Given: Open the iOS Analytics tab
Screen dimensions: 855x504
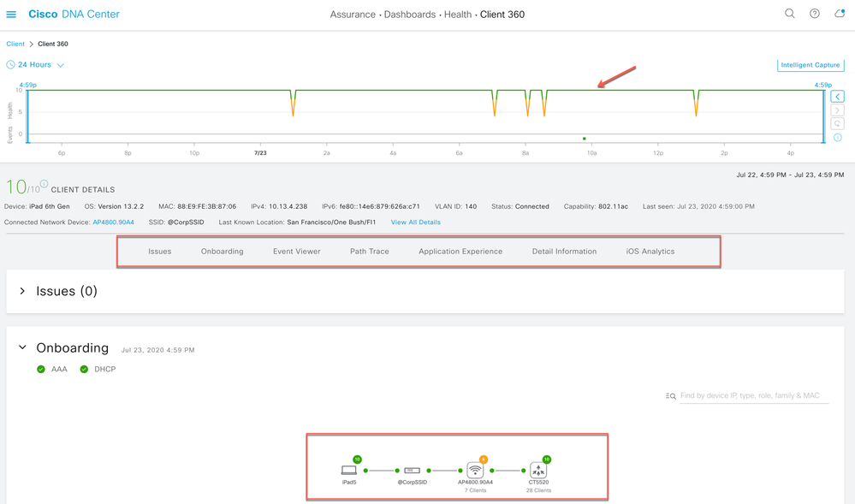Looking at the screenshot, I should pos(650,252).
